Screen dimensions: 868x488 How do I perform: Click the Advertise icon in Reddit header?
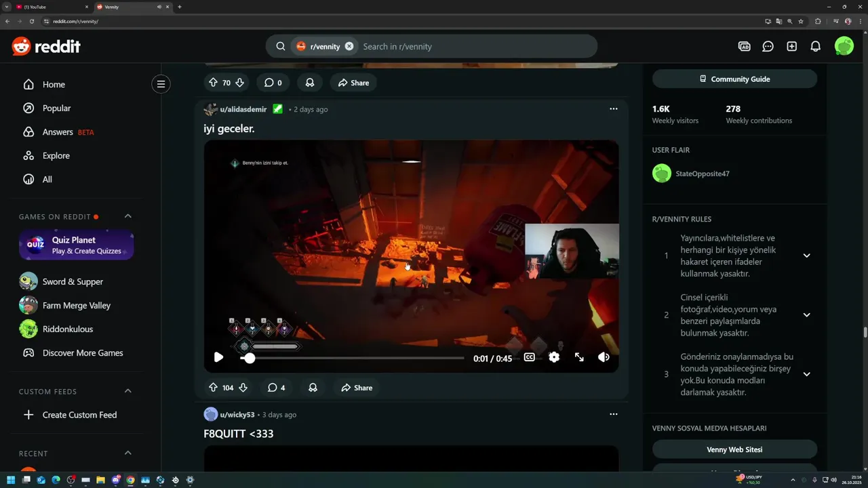coord(744,46)
